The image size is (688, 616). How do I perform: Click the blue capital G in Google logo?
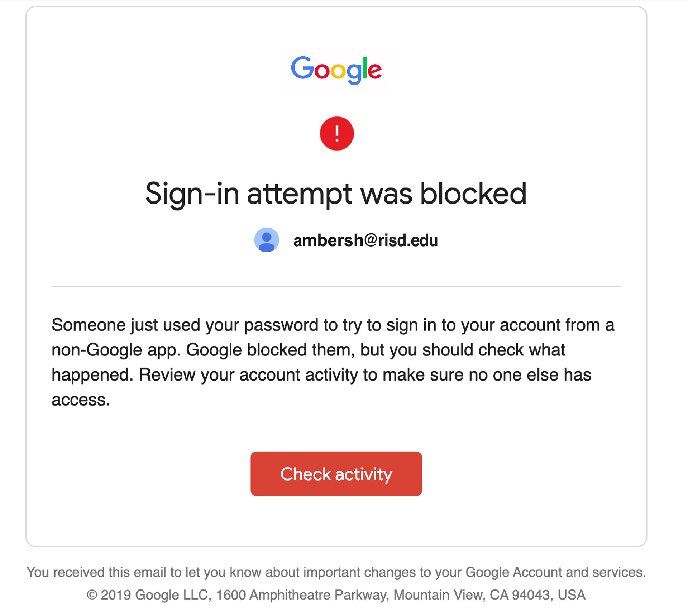(302, 67)
